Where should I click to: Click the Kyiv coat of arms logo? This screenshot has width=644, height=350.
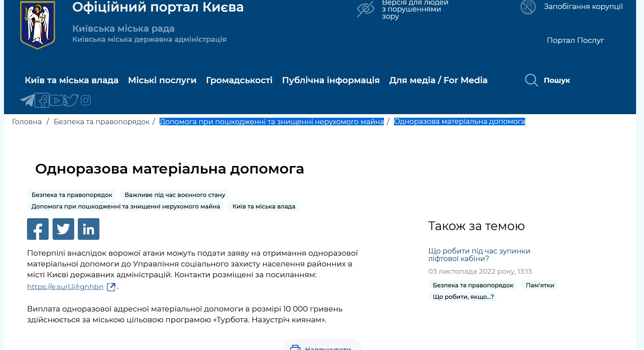point(37,25)
